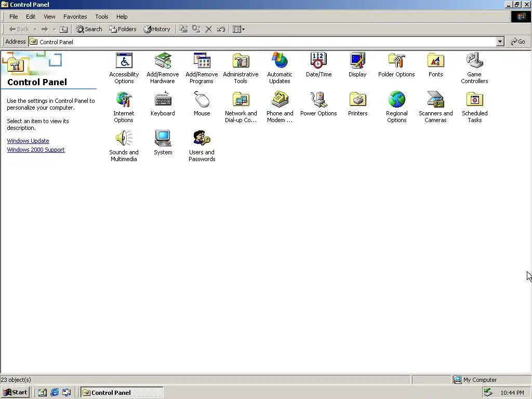
Task: Select the Display icon
Action: pos(357,61)
